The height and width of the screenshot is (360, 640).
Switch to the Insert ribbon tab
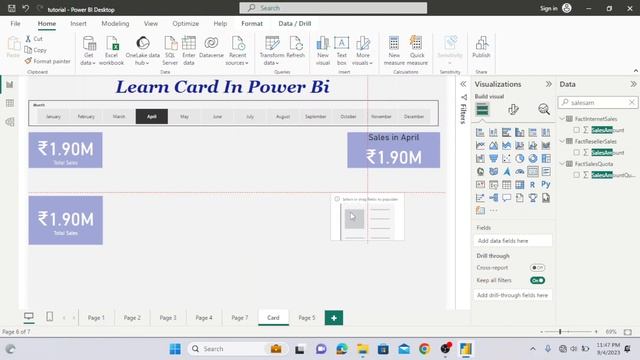(x=78, y=24)
